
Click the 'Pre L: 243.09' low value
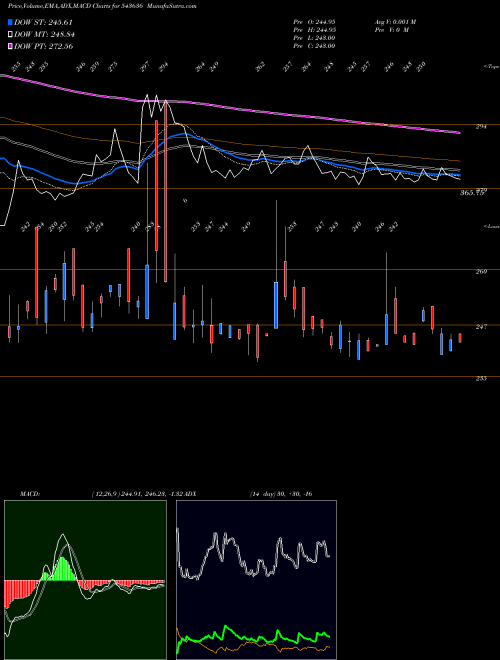pos(314,38)
